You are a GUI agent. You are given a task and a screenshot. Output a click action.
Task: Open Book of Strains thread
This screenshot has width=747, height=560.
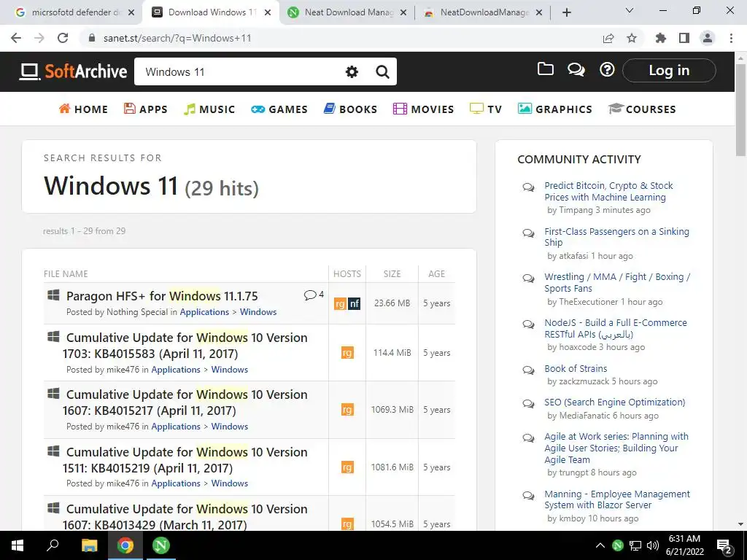[576, 368]
